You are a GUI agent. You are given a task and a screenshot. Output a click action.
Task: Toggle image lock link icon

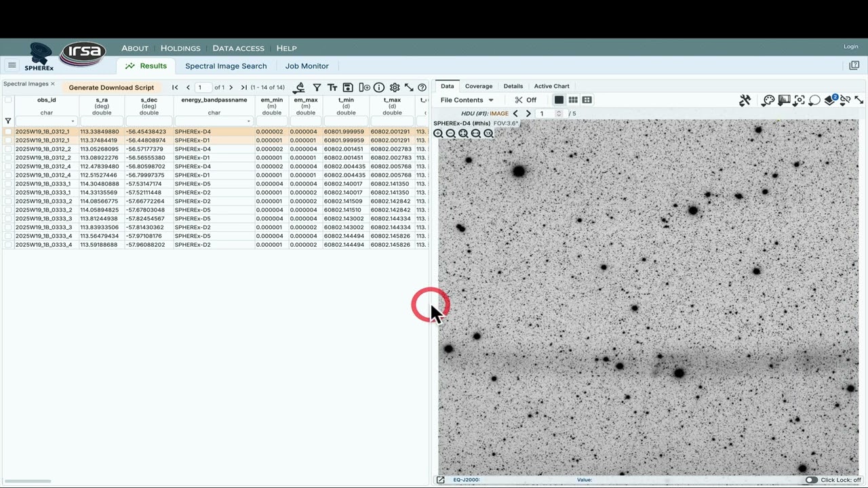pyautogui.click(x=845, y=100)
